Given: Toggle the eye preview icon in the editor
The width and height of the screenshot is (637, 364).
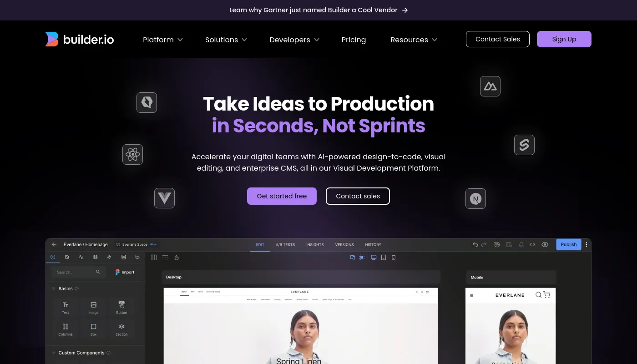Looking at the screenshot, I should [545, 244].
